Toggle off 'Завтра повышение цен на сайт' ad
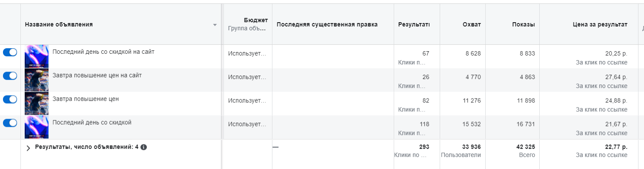Viewport: 644px width, 169px height. (x=10, y=76)
